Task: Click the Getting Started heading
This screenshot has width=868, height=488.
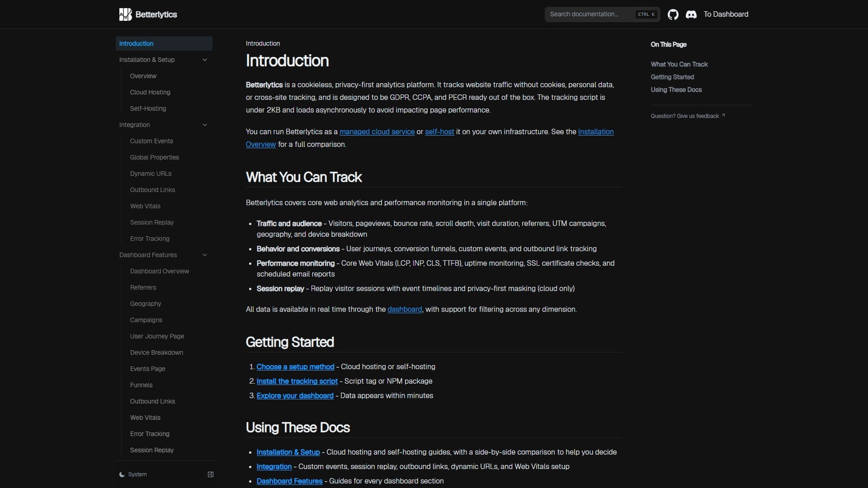Action: point(290,342)
